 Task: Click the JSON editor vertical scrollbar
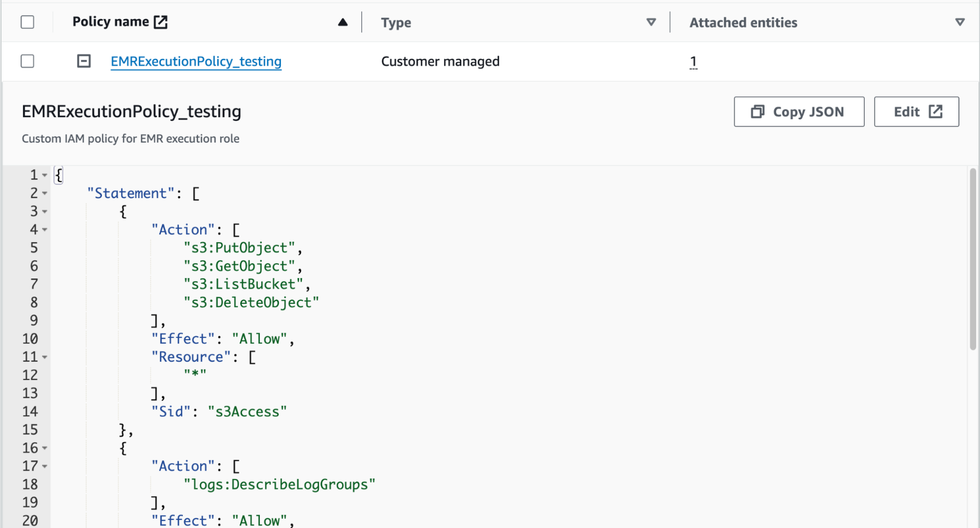click(972, 260)
